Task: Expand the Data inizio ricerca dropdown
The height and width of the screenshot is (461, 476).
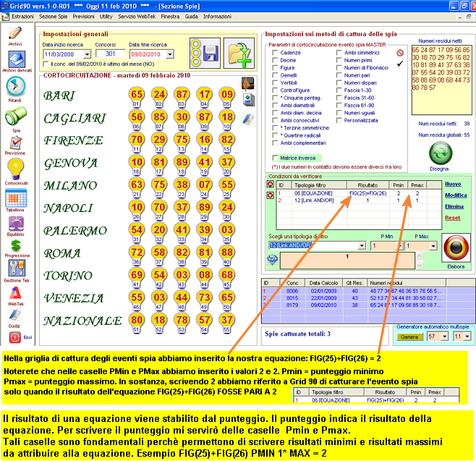Action: (x=87, y=54)
